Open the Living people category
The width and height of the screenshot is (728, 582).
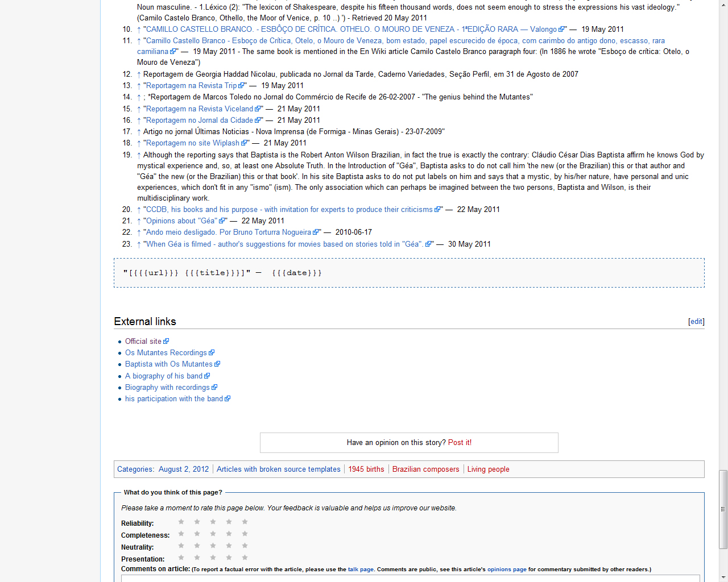(x=488, y=469)
